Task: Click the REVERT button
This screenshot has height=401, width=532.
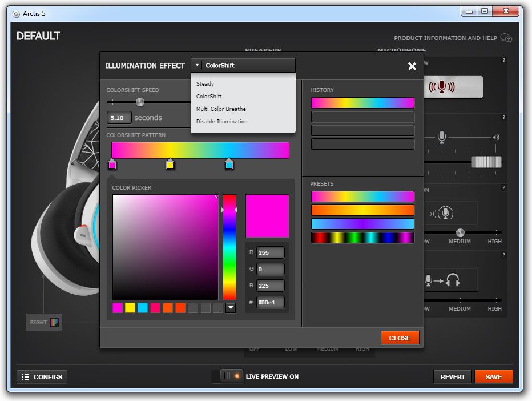Action: tap(453, 377)
